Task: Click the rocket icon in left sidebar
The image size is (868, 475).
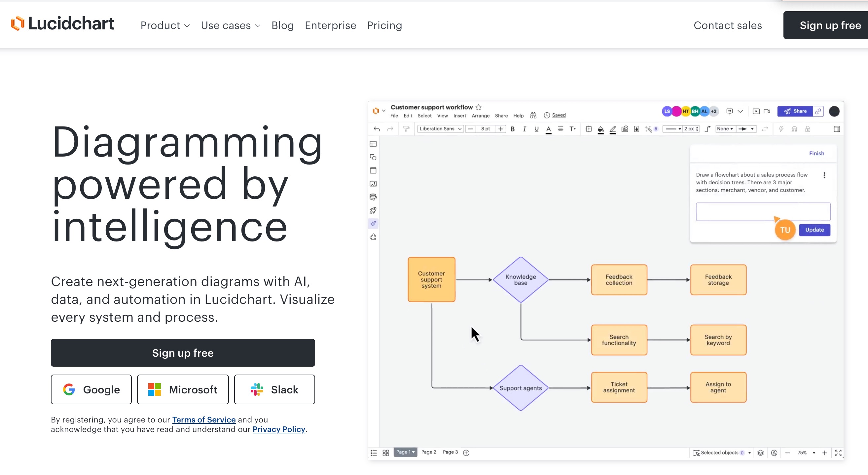Action: tap(373, 210)
